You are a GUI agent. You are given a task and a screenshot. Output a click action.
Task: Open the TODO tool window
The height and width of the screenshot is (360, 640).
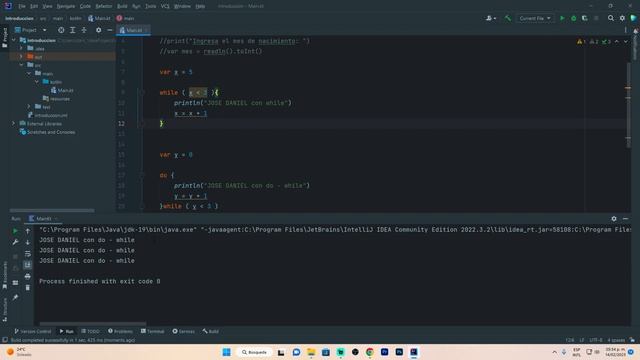(x=90, y=331)
